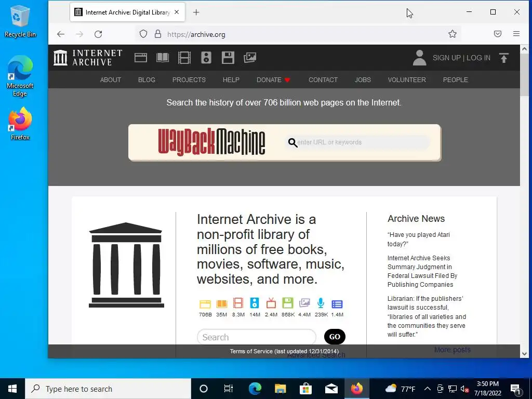Open Internet Archive Seeks Summary Judgment post
Viewport: 532px width, 399px height.
(x=422, y=271)
